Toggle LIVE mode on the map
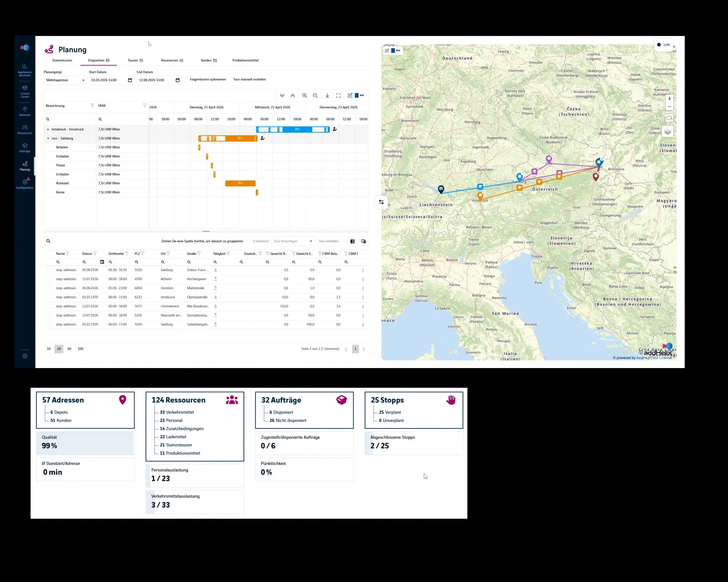The width and height of the screenshot is (728, 582). (664, 45)
